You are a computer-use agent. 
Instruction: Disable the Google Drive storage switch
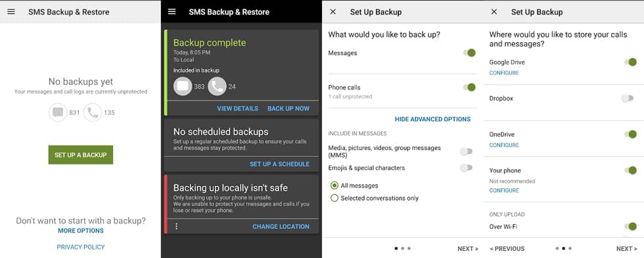coord(630,62)
